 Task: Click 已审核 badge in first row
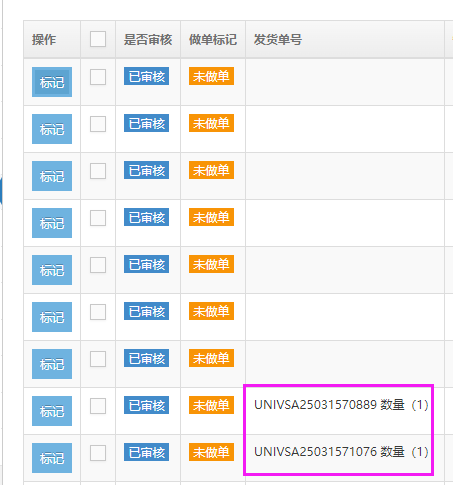pos(146,76)
